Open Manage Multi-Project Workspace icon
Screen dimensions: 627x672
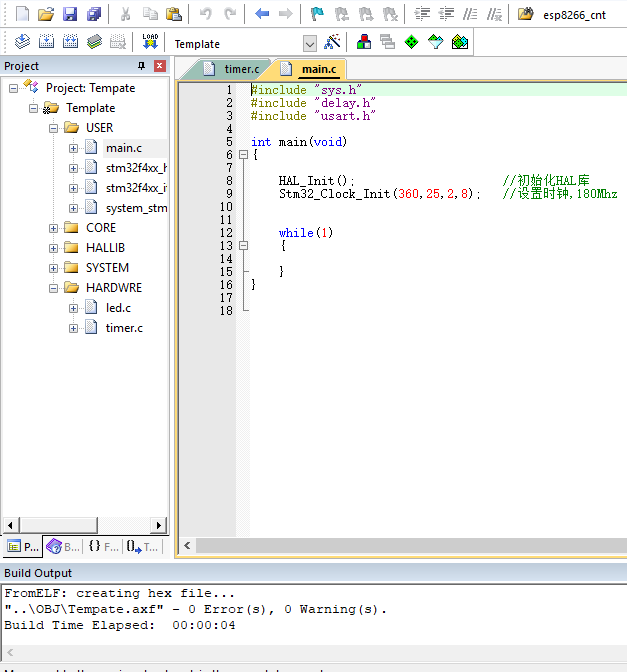[387, 42]
